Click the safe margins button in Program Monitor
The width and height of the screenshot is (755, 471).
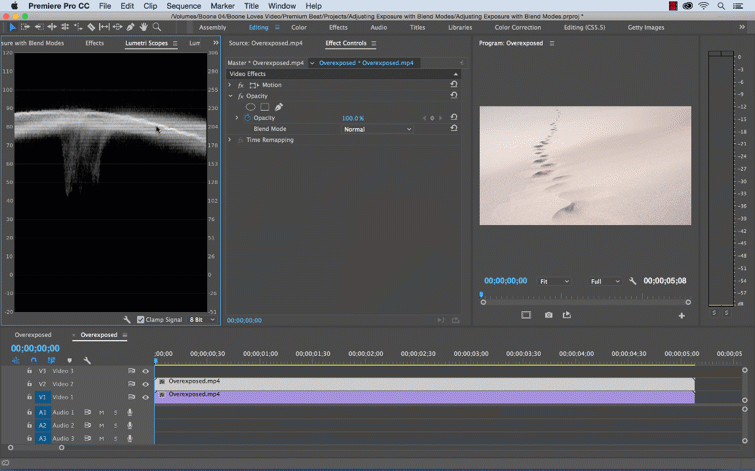point(526,315)
